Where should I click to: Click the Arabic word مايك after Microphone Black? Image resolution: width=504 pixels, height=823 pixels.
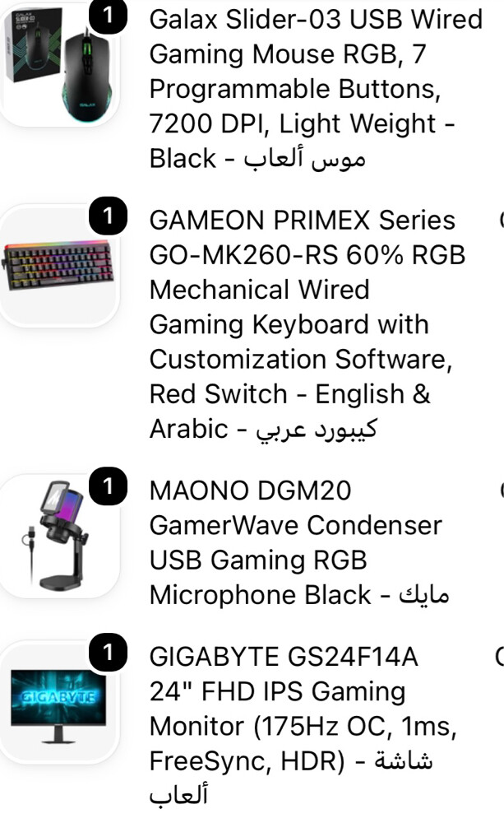(423, 595)
